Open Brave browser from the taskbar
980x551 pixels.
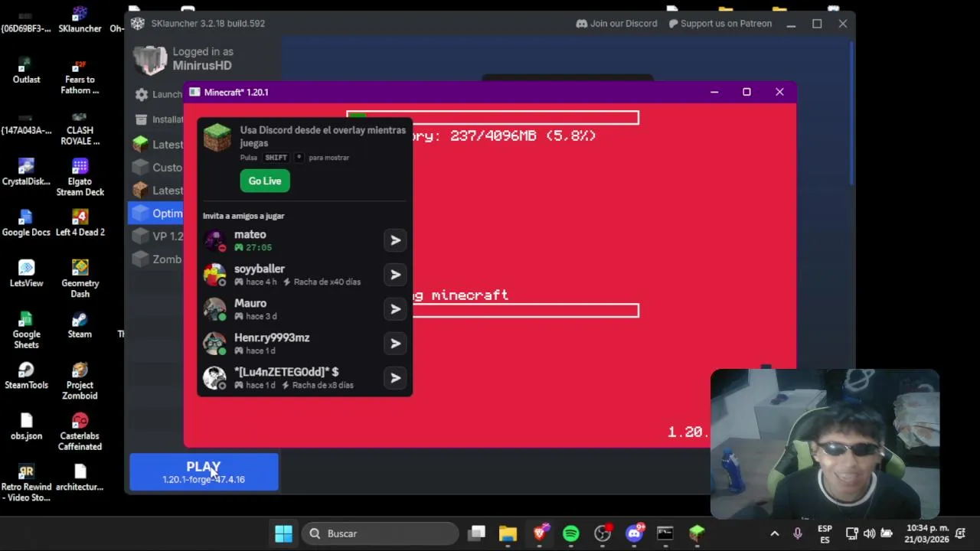click(x=540, y=533)
